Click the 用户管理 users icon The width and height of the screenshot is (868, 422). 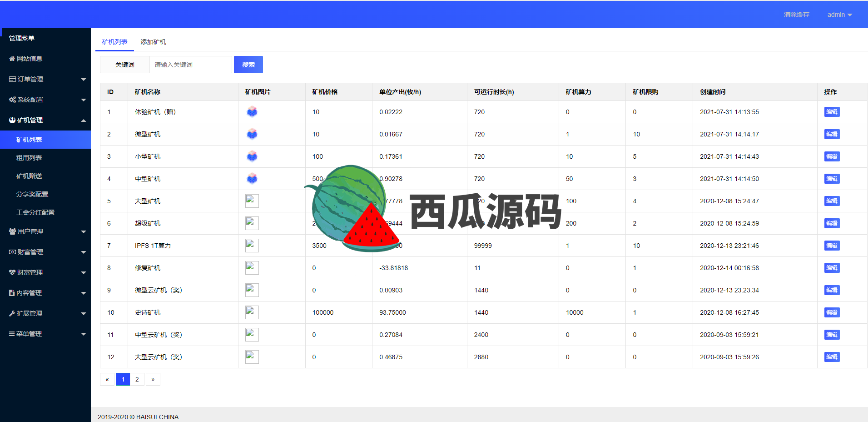pos(13,231)
